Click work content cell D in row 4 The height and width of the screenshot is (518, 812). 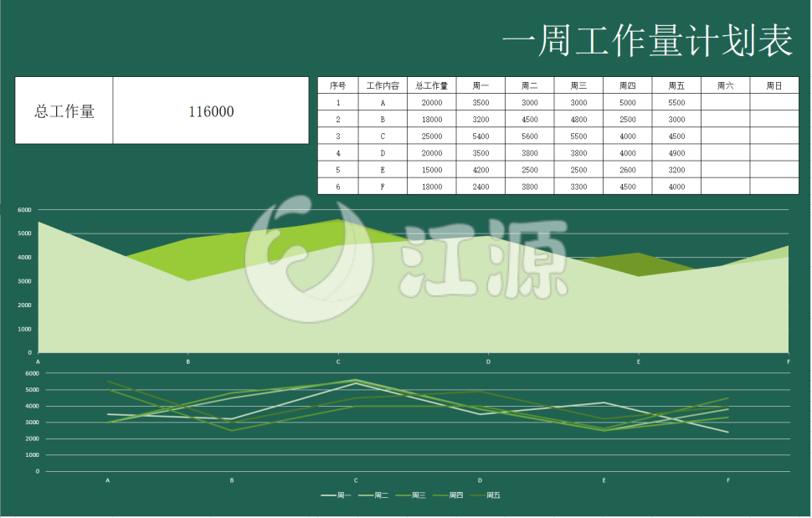click(383, 152)
